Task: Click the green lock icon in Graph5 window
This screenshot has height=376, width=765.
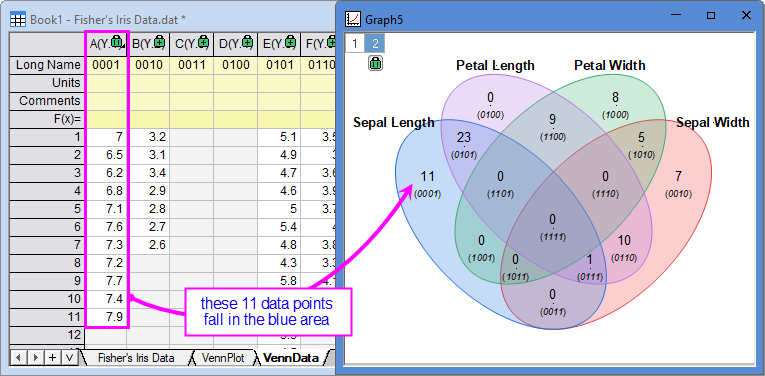Action: (x=376, y=63)
